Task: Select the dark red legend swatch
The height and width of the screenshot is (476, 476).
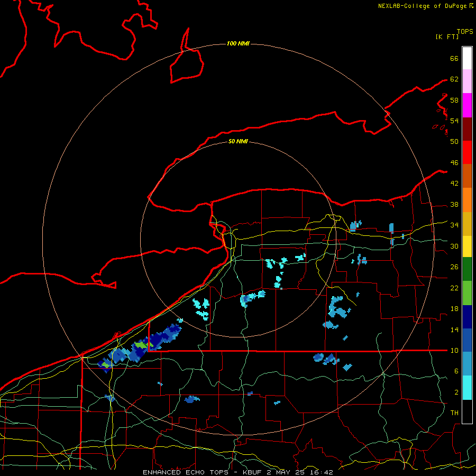Action: (x=467, y=129)
